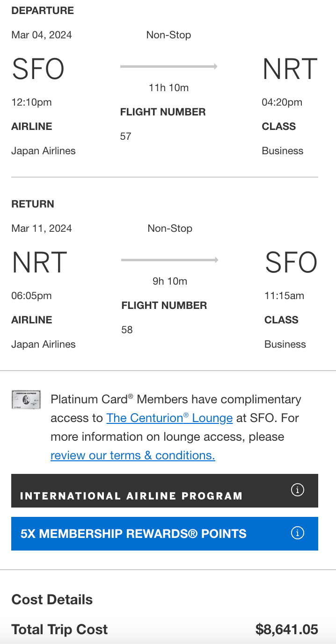Expand the International Airline Program banner
Screen dimensions: 336x644
pos(164,492)
